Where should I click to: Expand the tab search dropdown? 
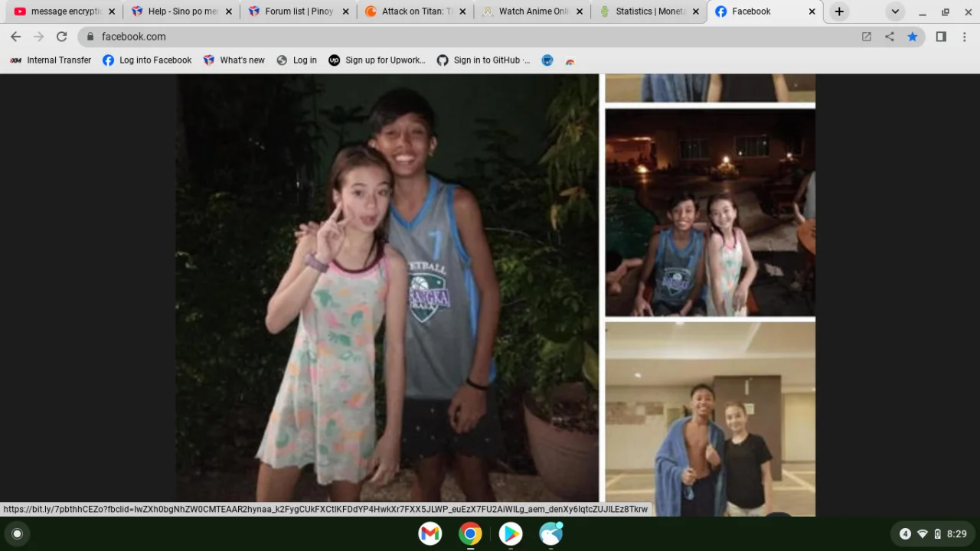pos(895,11)
